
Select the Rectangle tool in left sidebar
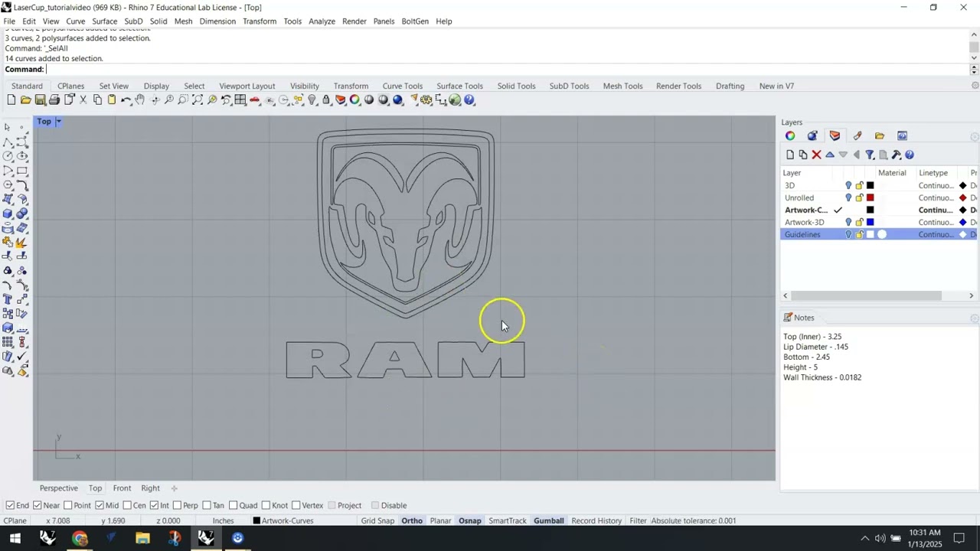(x=22, y=170)
